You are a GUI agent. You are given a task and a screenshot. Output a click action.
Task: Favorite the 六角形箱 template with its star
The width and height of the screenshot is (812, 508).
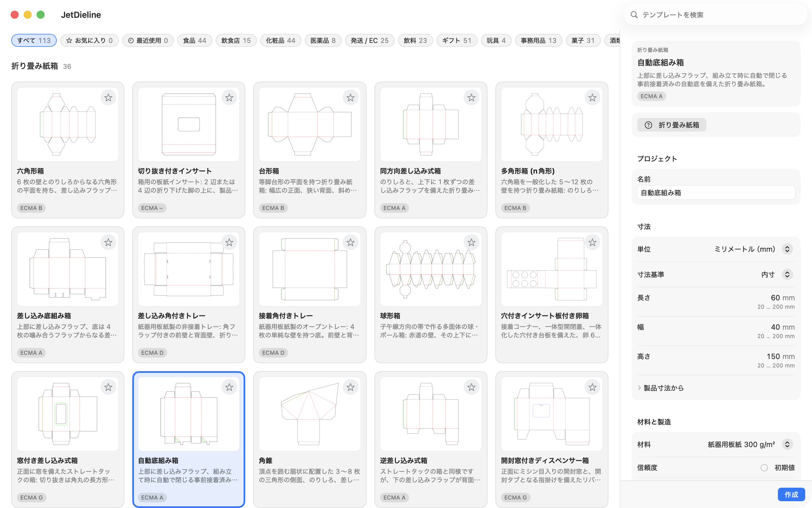pos(108,98)
